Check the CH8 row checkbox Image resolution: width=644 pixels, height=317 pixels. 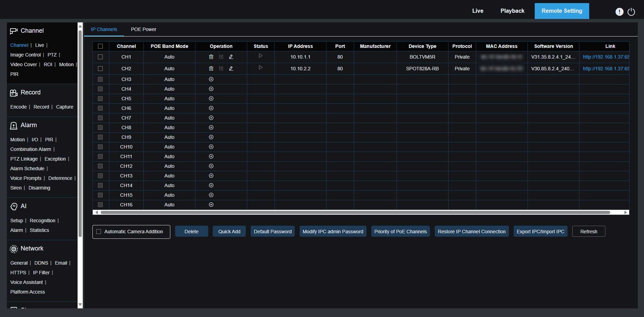[x=100, y=127]
